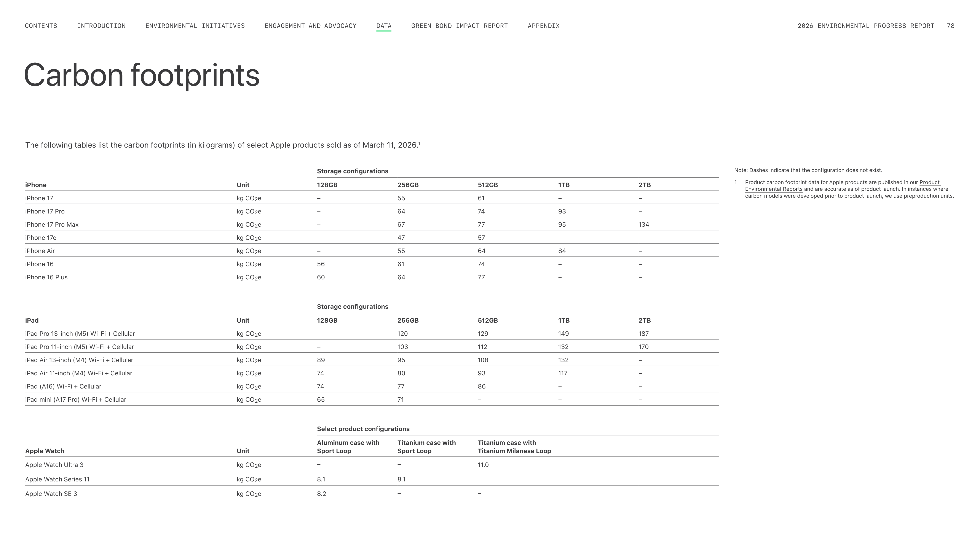Image resolution: width=980 pixels, height=551 pixels.
Task: Go to the Introduction section
Action: click(x=101, y=26)
